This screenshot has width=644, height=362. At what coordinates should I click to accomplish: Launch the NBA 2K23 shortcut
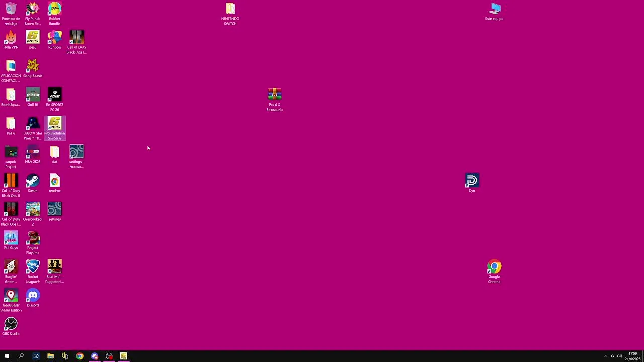(x=33, y=155)
